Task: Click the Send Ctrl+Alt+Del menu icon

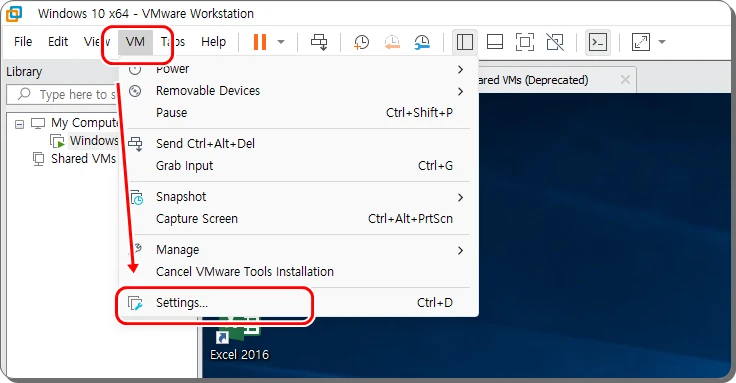Action: pos(135,144)
